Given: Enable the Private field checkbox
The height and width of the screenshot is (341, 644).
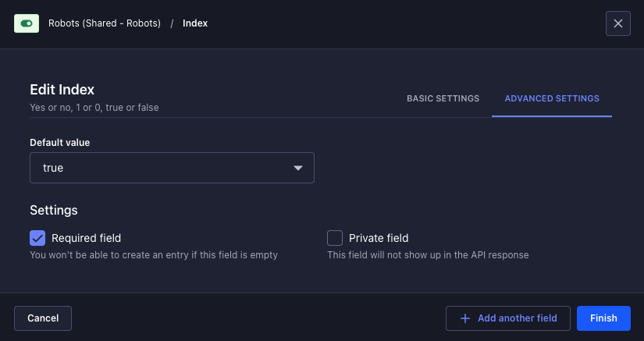Looking at the screenshot, I should click(335, 238).
